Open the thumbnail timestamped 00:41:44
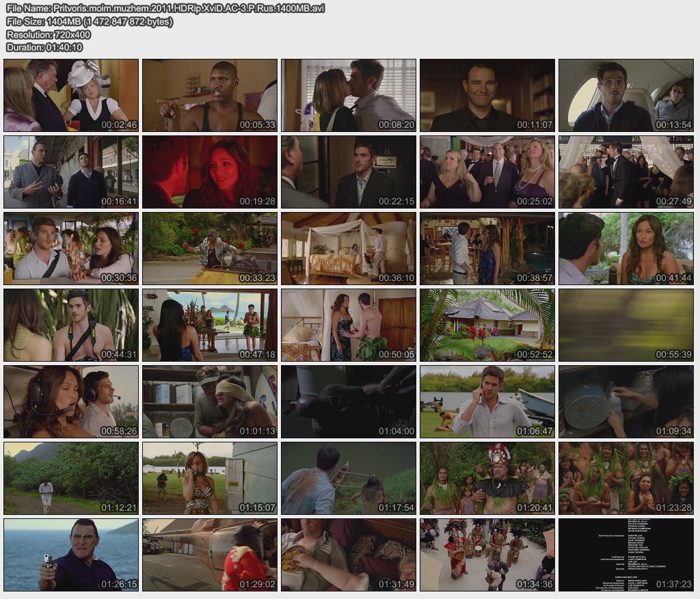This screenshot has height=599, width=700. coord(626,249)
